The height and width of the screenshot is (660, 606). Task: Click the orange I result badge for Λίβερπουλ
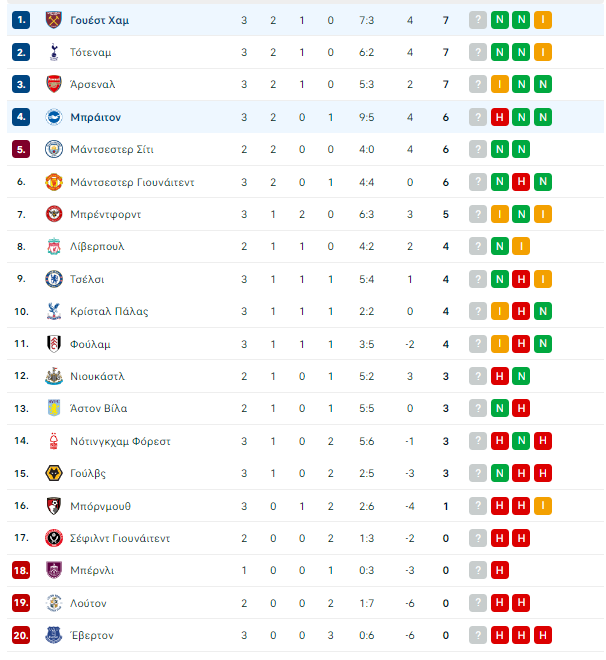[x=521, y=246]
